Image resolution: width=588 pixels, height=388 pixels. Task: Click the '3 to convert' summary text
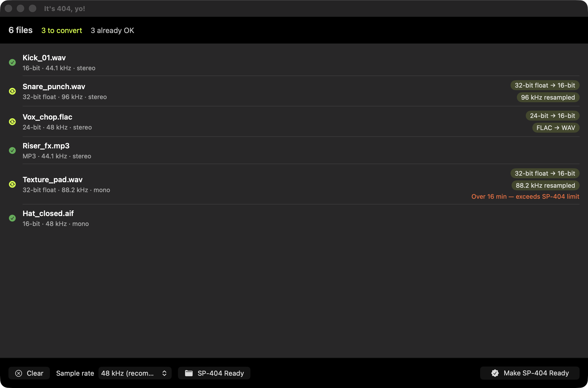coord(62,30)
